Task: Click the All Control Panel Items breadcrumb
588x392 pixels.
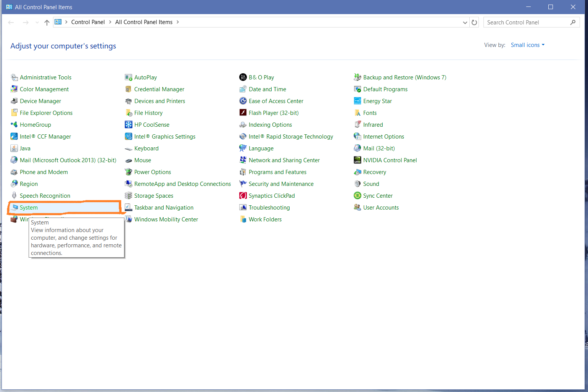Action: (x=144, y=22)
